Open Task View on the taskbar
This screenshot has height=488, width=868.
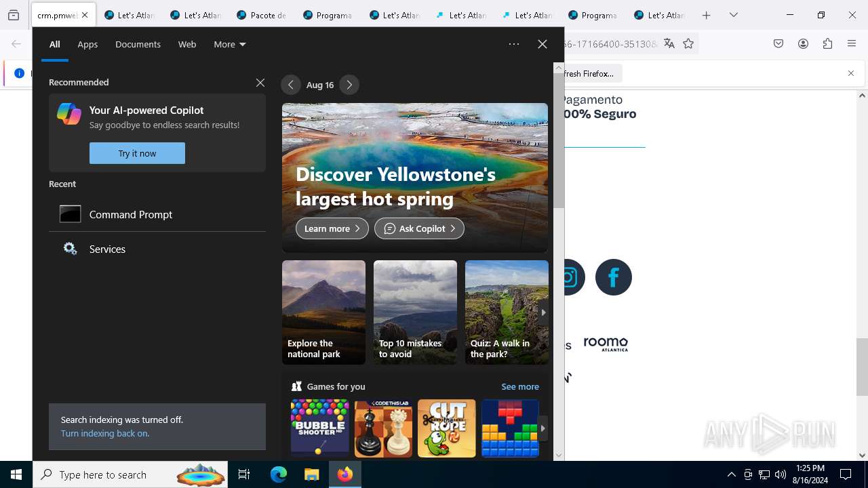[244, 474]
